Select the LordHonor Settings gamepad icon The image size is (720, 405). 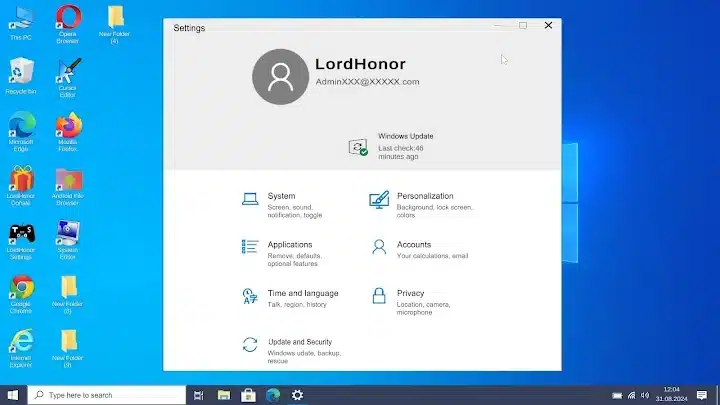(21, 240)
